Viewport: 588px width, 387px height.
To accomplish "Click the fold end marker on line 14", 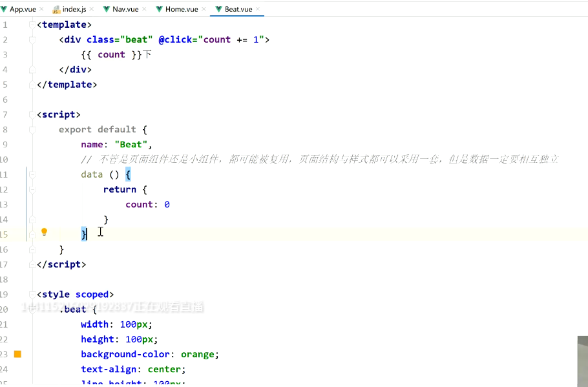I will pyautogui.click(x=32, y=220).
